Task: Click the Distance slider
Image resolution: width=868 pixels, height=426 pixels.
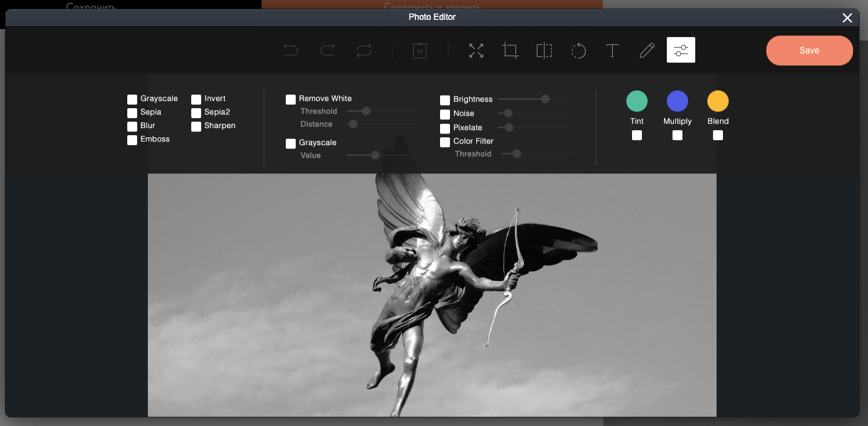Action: 382,124
